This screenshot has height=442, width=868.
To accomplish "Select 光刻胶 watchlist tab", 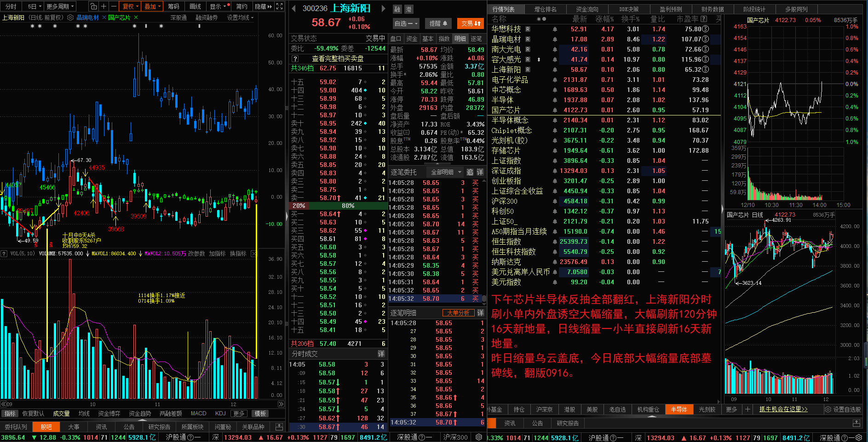I will coord(707,409).
